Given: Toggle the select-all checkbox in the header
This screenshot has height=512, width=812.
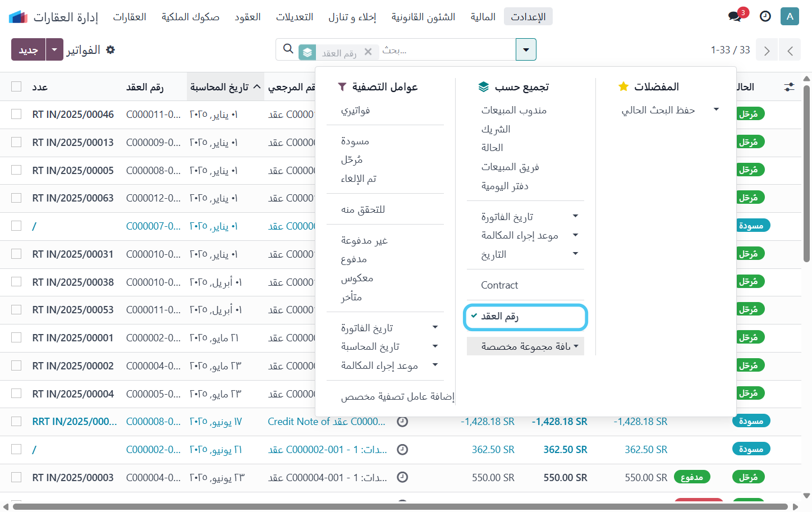Looking at the screenshot, I should pos(16,86).
